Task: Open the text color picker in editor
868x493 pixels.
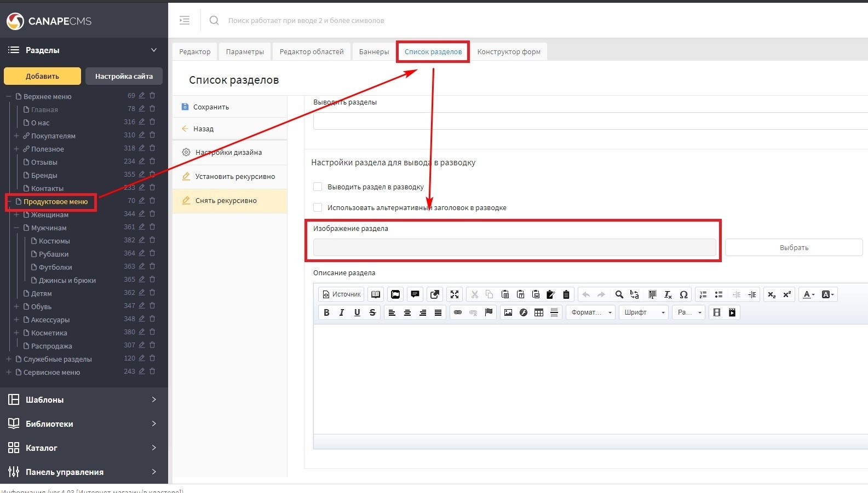Action: (x=808, y=294)
